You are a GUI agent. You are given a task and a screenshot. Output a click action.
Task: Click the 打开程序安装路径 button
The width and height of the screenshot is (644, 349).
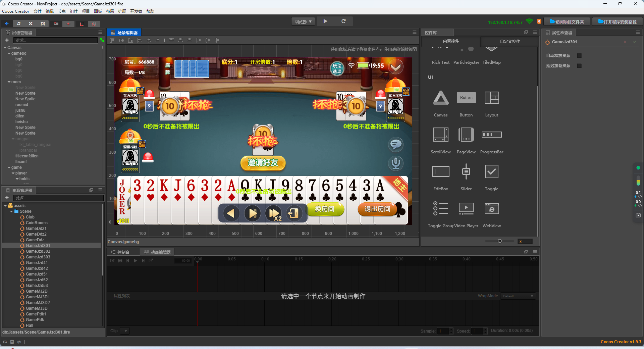(617, 21)
